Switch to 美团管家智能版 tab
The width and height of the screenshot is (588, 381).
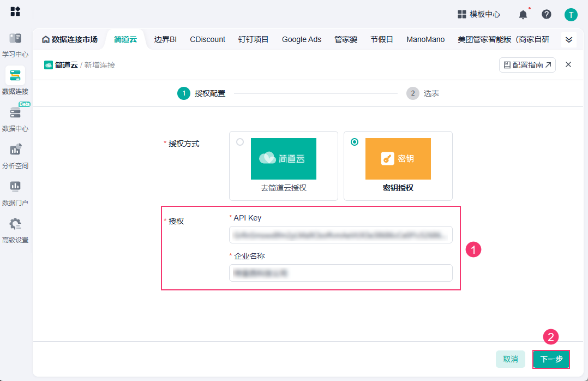pos(503,39)
